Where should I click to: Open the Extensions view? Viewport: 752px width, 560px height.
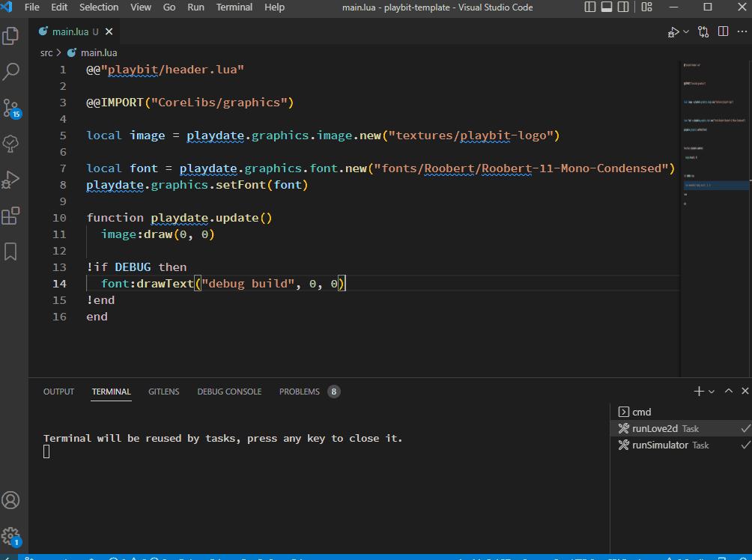(x=11, y=216)
